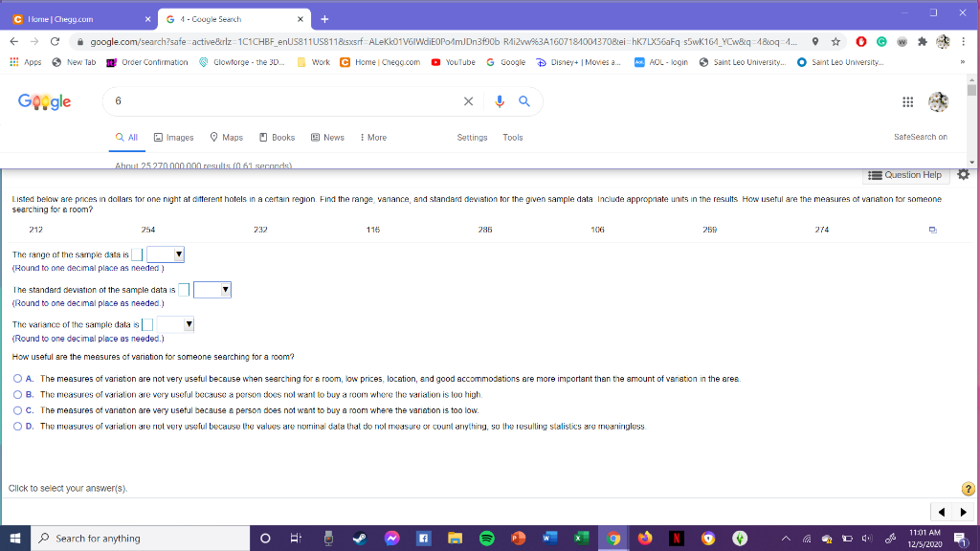
Task: Open the YouTube bookmark
Action: pos(453,62)
